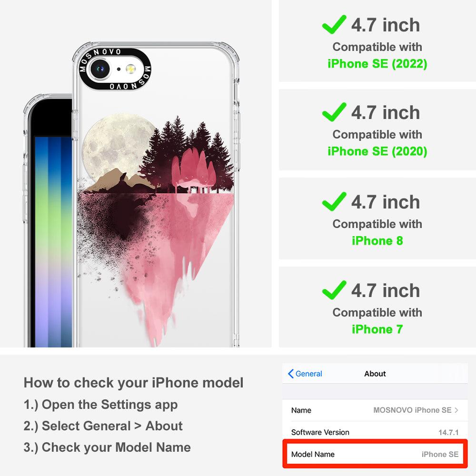
Task: Click the blue back chevron next to General
Action: point(290,374)
